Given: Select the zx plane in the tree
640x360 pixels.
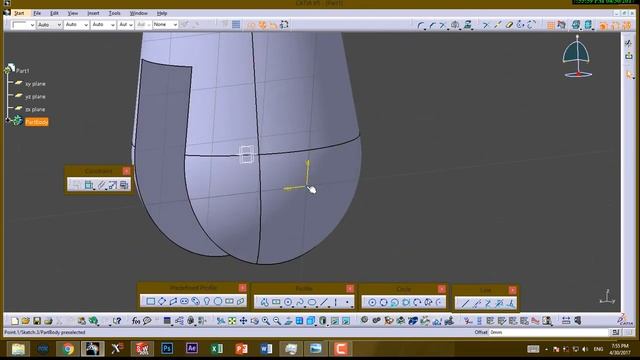Looking at the screenshot, I should [x=35, y=109].
